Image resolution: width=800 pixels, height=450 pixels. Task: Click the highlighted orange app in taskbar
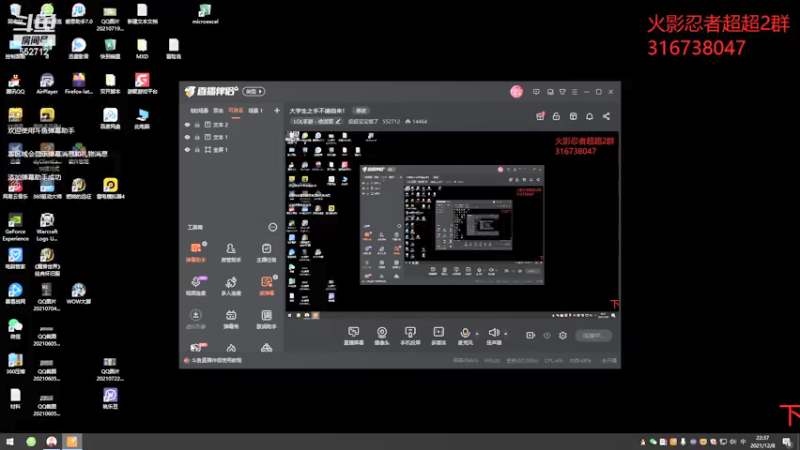tap(72, 442)
